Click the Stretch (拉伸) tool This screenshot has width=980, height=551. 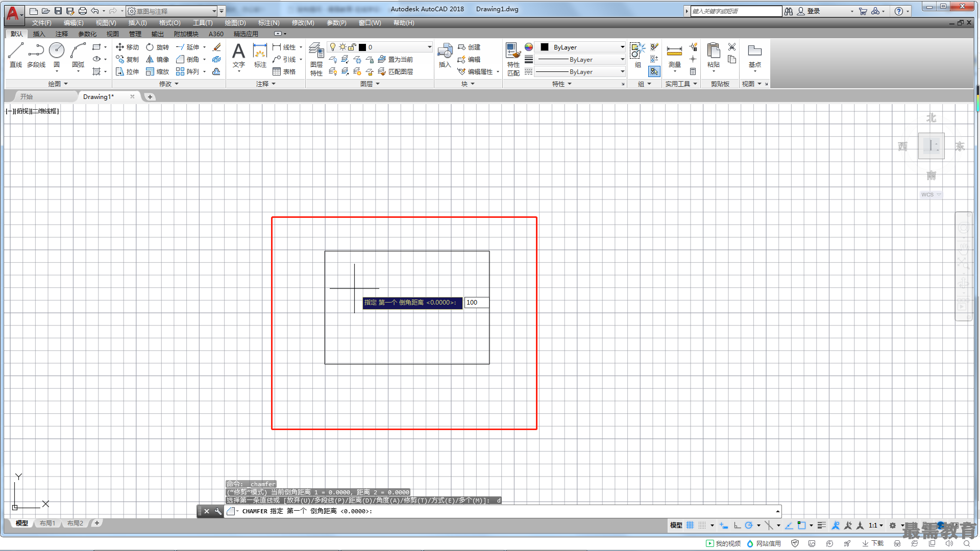click(x=128, y=71)
